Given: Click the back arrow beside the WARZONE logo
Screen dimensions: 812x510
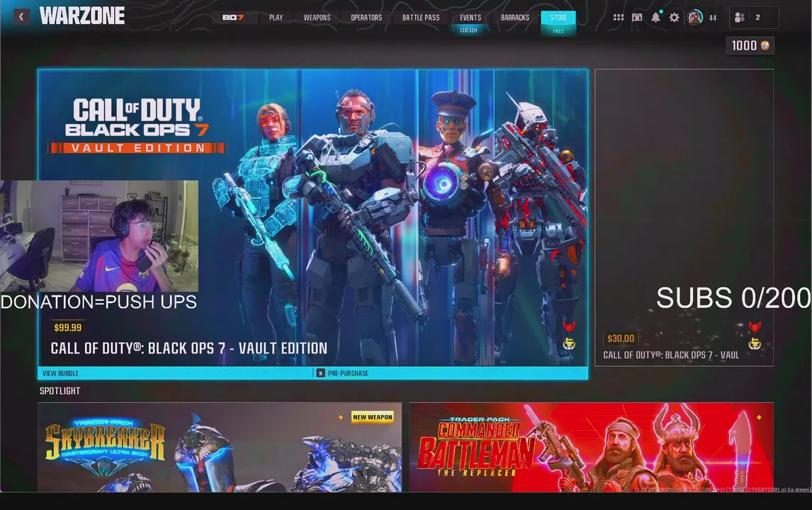Looking at the screenshot, I should coord(21,16).
